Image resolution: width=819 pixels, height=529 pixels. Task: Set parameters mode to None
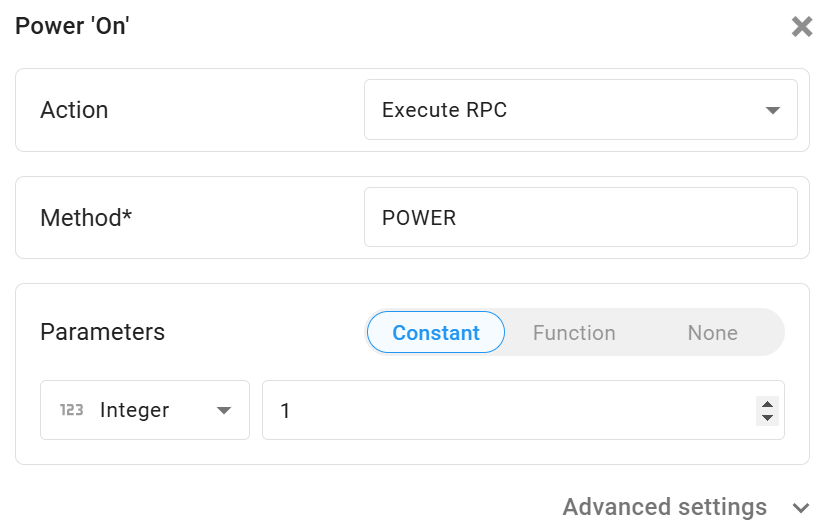click(x=712, y=333)
